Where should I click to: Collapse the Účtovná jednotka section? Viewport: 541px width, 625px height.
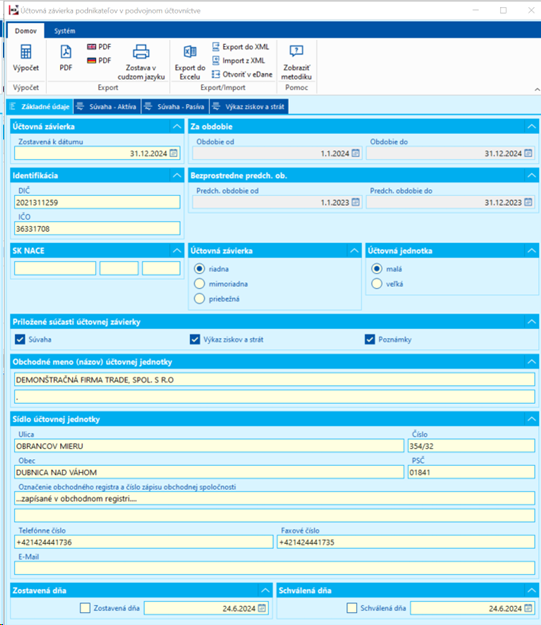tap(531, 251)
